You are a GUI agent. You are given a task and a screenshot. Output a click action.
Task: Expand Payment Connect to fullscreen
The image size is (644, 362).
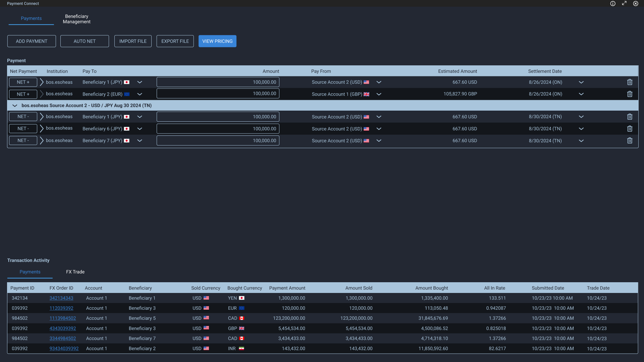[x=624, y=3]
